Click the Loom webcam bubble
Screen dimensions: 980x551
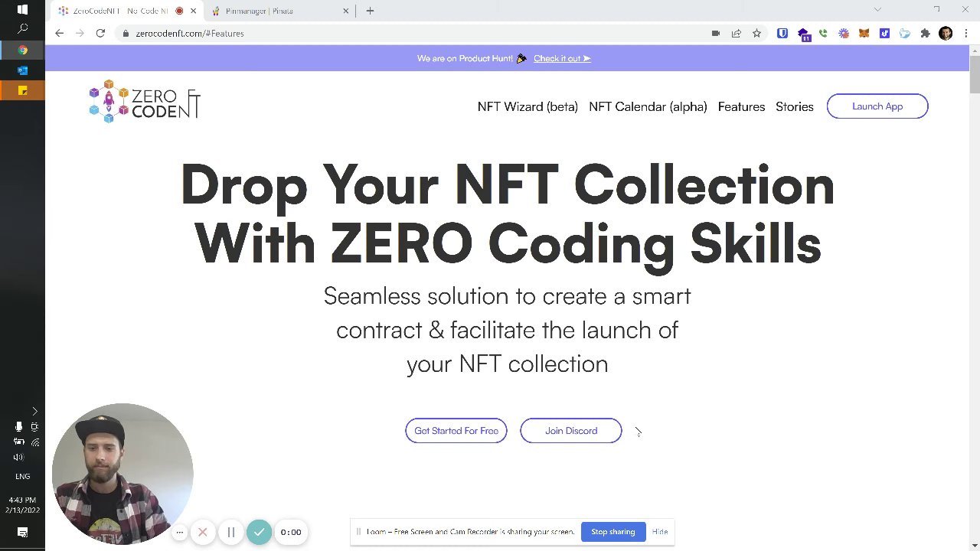pyautogui.click(x=122, y=473)
